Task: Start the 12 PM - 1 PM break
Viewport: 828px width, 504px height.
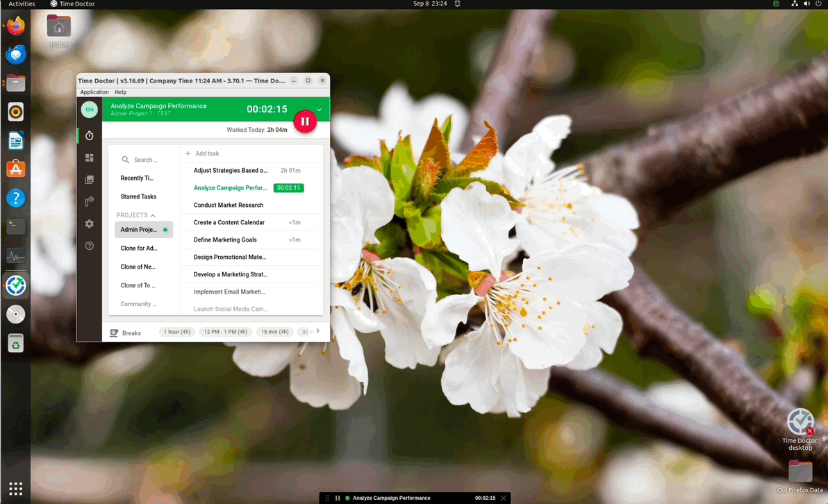Action: tap(226, 332)
